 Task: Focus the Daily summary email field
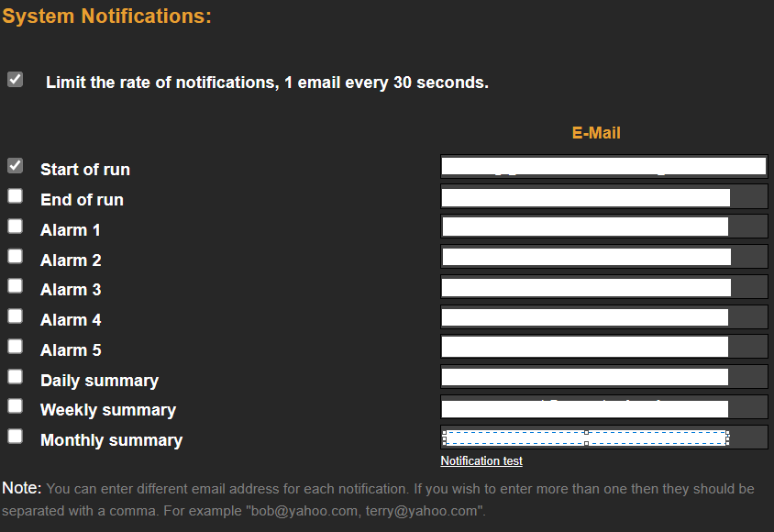point(585,377)
